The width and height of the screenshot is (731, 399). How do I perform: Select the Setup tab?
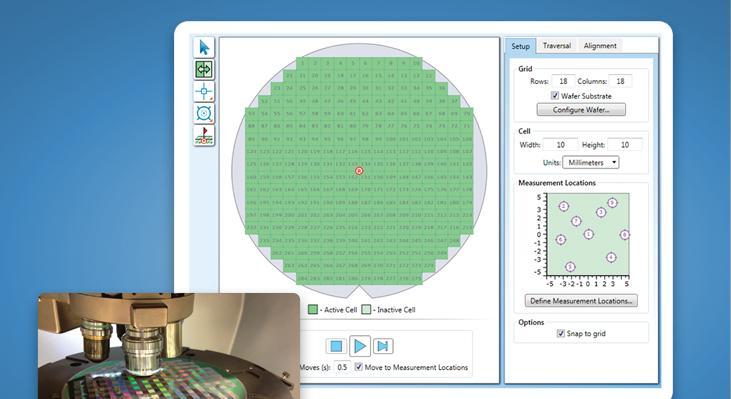click(x=520, y=46)
